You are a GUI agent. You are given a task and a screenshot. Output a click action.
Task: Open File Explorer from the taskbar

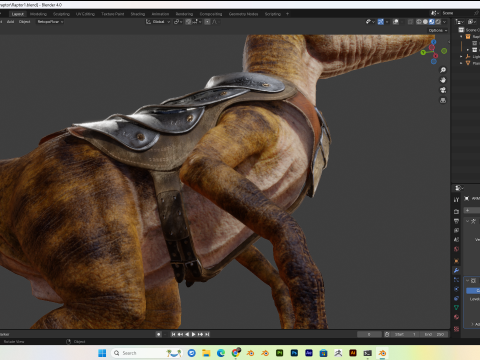(206, 353)
